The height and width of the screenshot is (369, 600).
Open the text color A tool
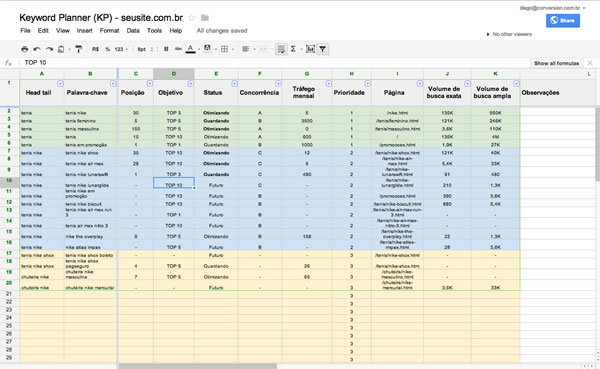(x=190, y=49)
